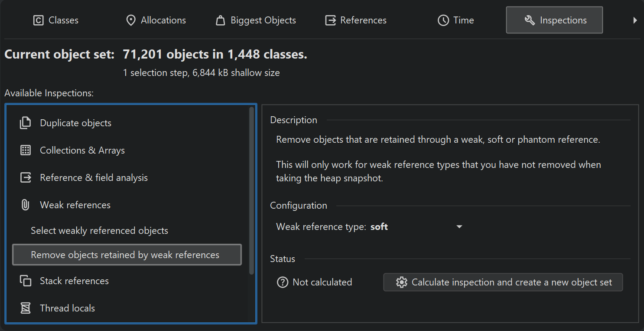Select the Inspections tab
Viewport: 644px width, 331px height.
tap(554, 20)
